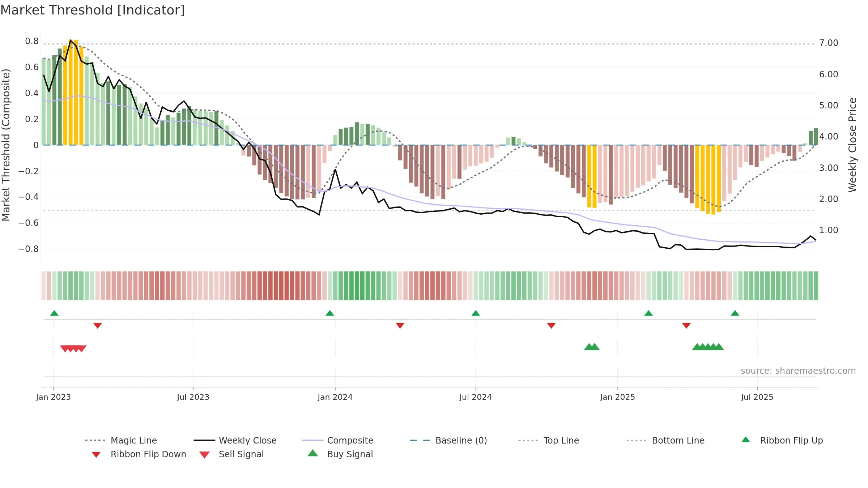Toggle Baseline (0) legend entry
The width and height of the screenshot is (868, 488).
[448, 440]
